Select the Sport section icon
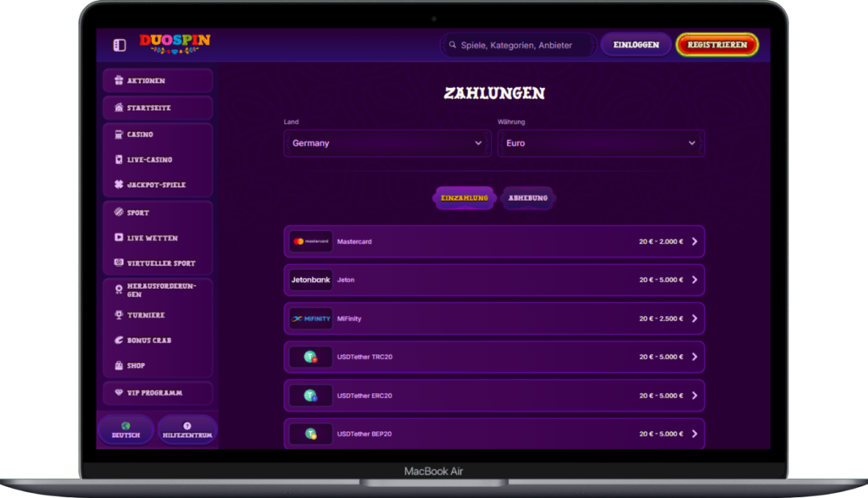The width and height of the screenshot is (868, 498). coord(117,212)
